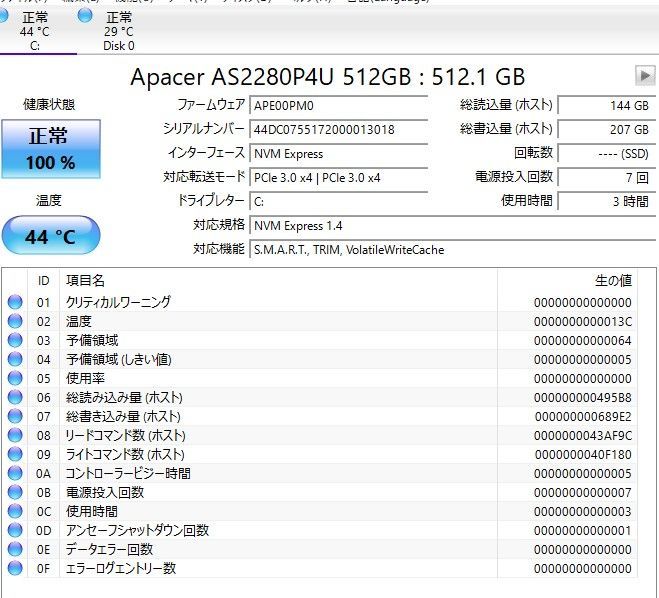659x598 pixels.
Task: Select raw value 000000040F180
Action: pos(583,455)
